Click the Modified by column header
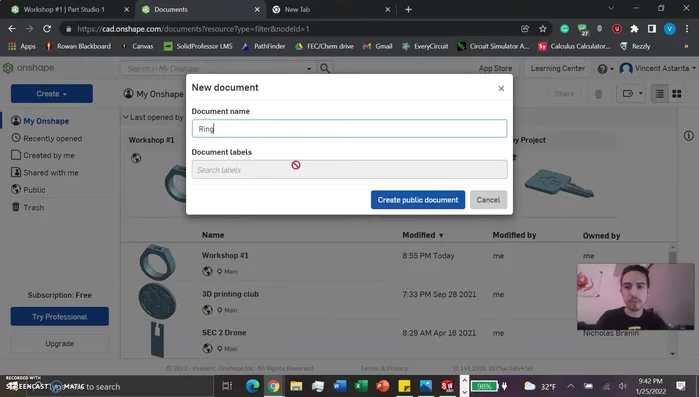The width and height of the screenshot is (699, 397). click(514, 235)
